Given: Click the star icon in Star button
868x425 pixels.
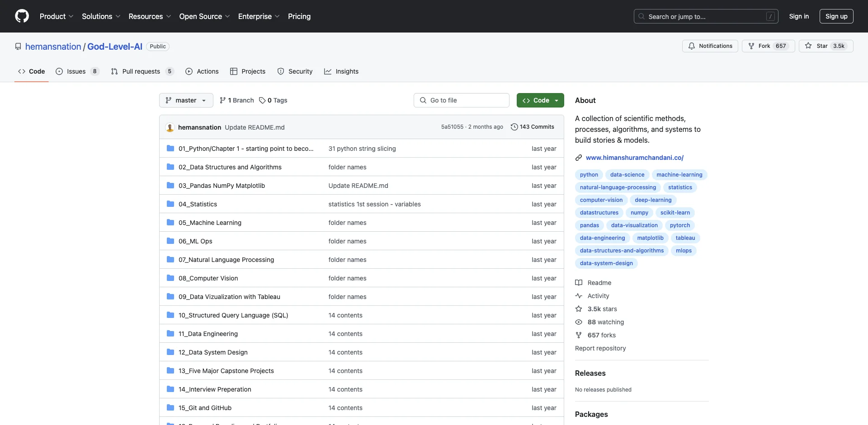Looking at the screenshot, I should tap(808, 46).
